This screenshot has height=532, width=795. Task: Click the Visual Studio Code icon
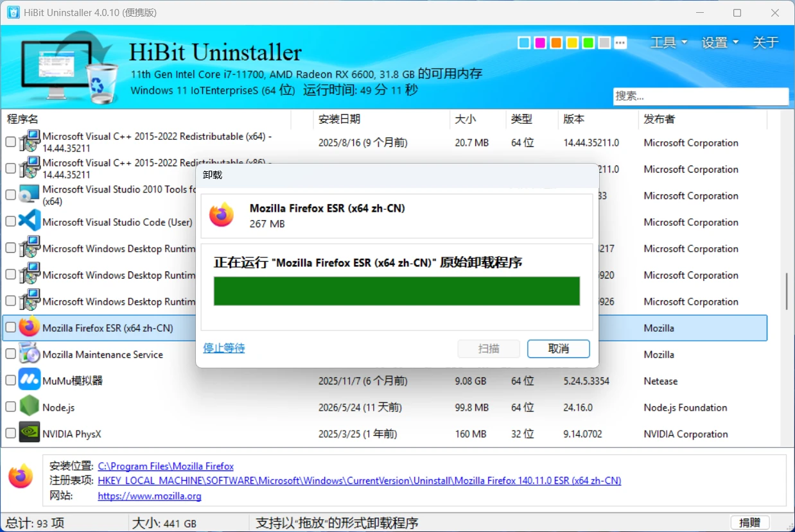(29, 221)
